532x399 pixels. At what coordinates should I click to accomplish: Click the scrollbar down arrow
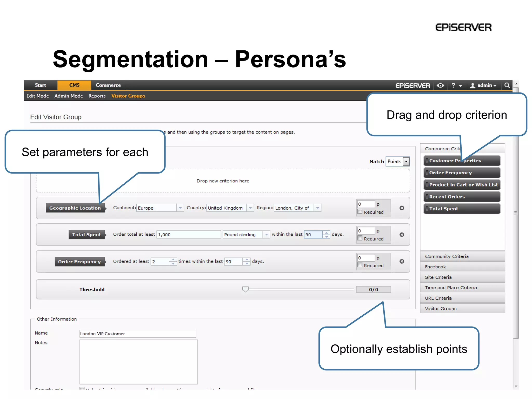[516, 386]
